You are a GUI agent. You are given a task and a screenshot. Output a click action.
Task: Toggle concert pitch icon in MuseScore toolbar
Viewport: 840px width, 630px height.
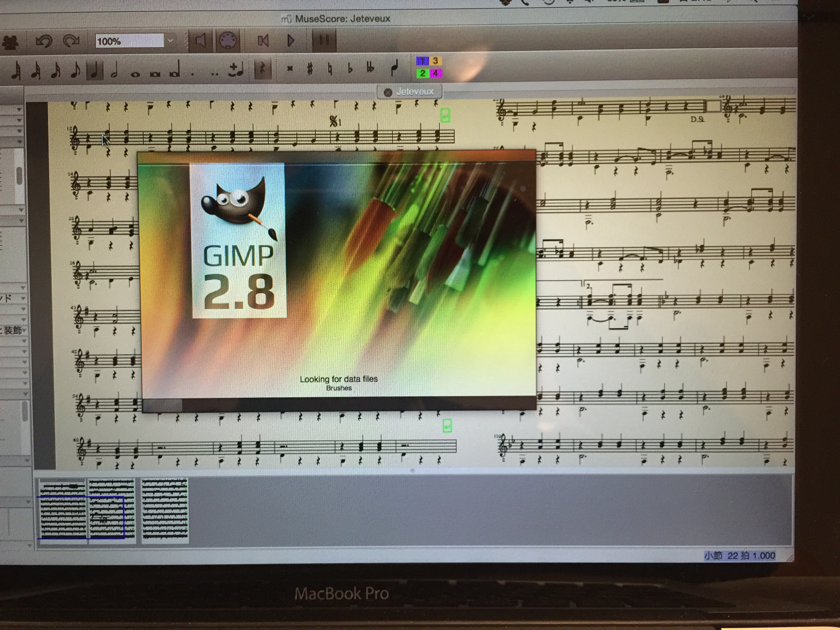pos(10,42)
